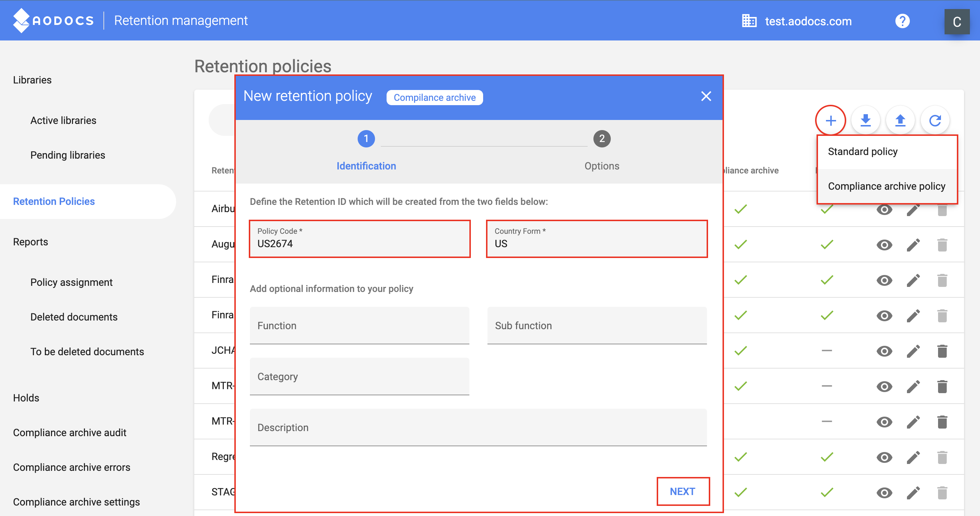The width and height of the screenshot is (980, 516).
Task: Select Standard policy from dropdown menu
Action: pyautogui.click(x=862, y=151)
